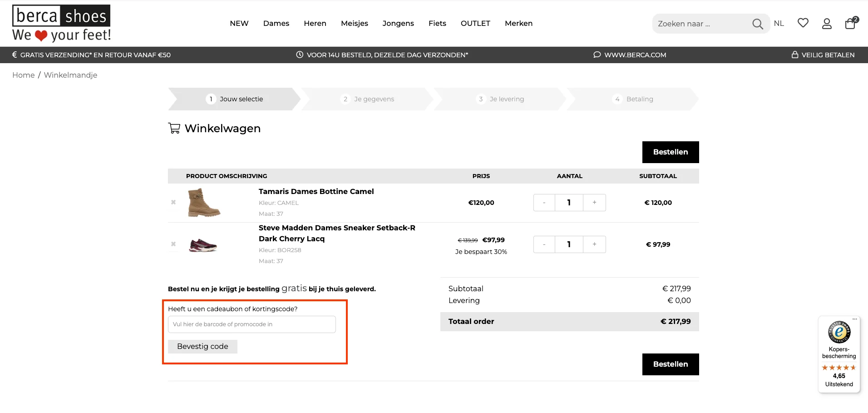Open Trusted Shops badge widget

[x=839, y=354]
